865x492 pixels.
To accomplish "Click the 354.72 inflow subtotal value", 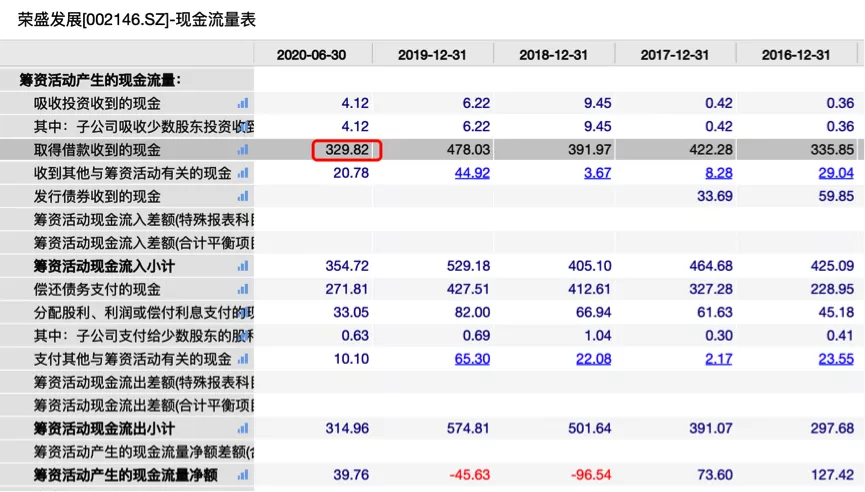I will pyautogui.click(x=347, y=266).
